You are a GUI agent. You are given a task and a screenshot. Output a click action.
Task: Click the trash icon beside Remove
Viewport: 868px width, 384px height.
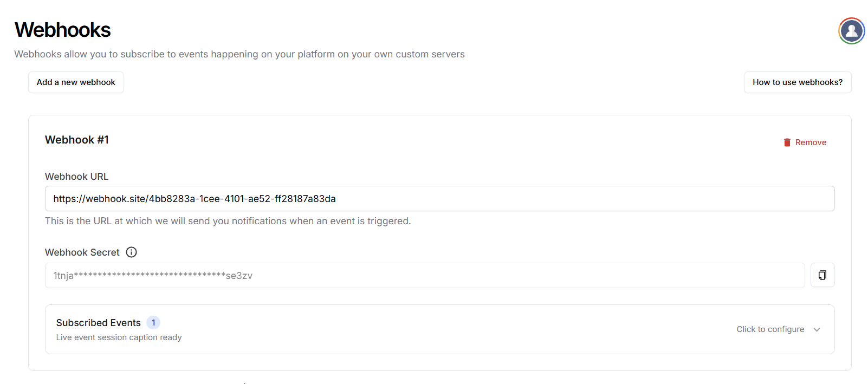[x=787, y=142]
